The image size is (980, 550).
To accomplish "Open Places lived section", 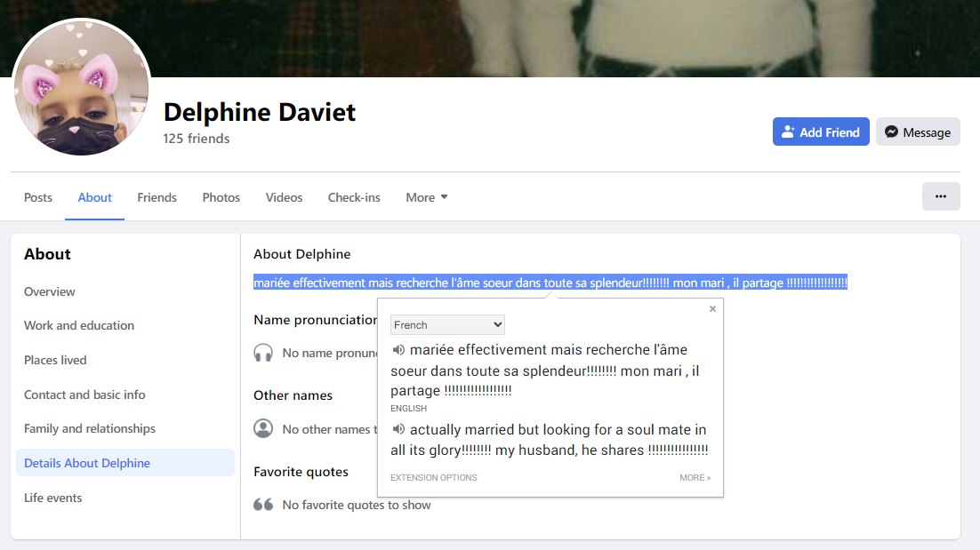I will click(55, 360).
